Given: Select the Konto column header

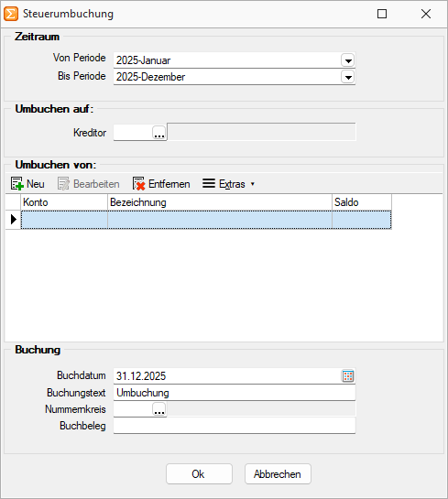Looking at the screenshot, I should (x=64, y=202).
